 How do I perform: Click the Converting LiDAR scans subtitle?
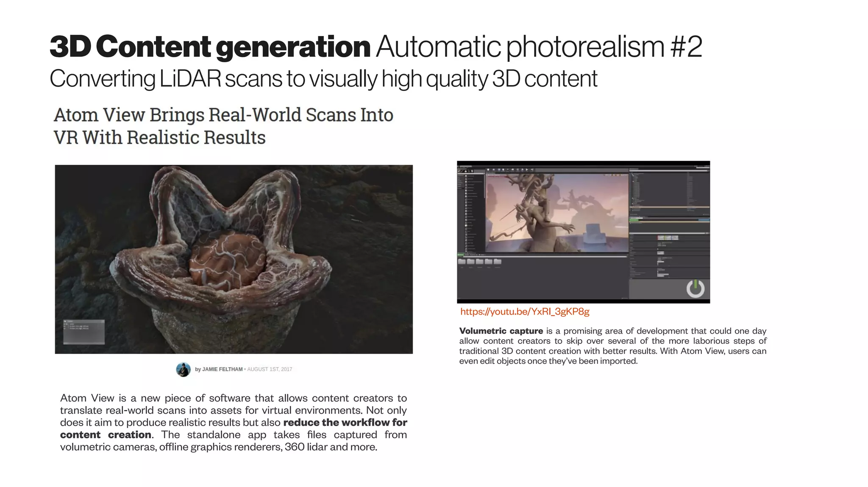[x=323, y=79]
